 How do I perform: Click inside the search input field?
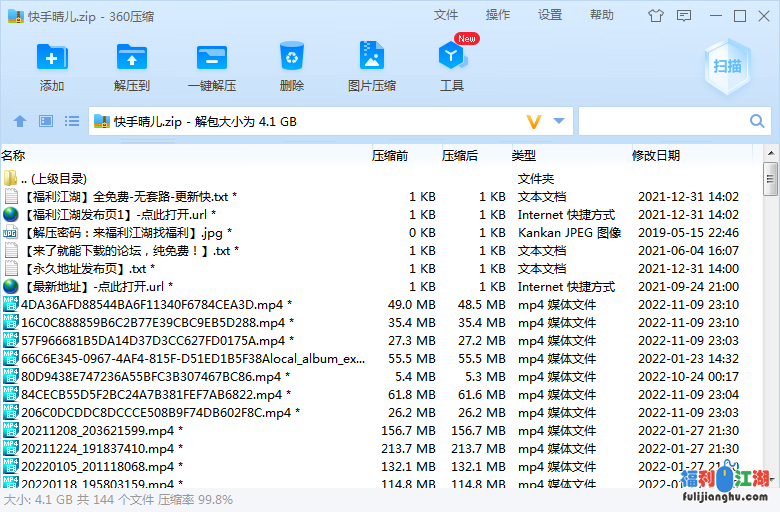pyautogui.click(x=662, y=122)
